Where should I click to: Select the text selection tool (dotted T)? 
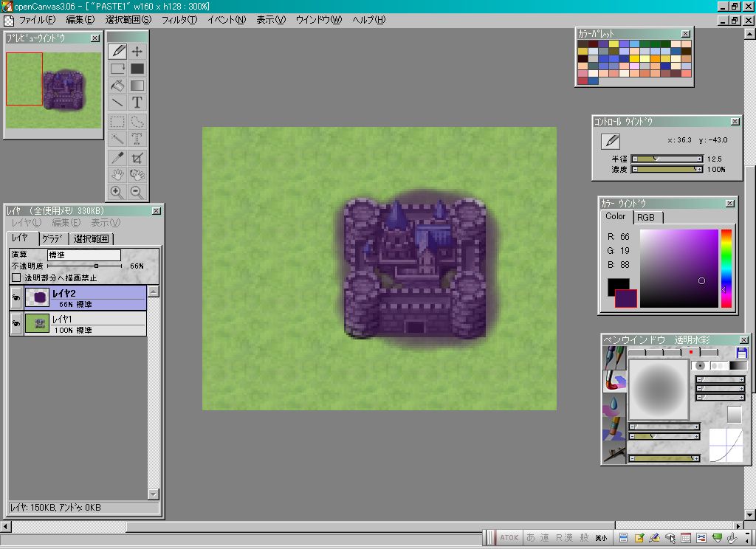pyautogui.click(x=137, y=139)
